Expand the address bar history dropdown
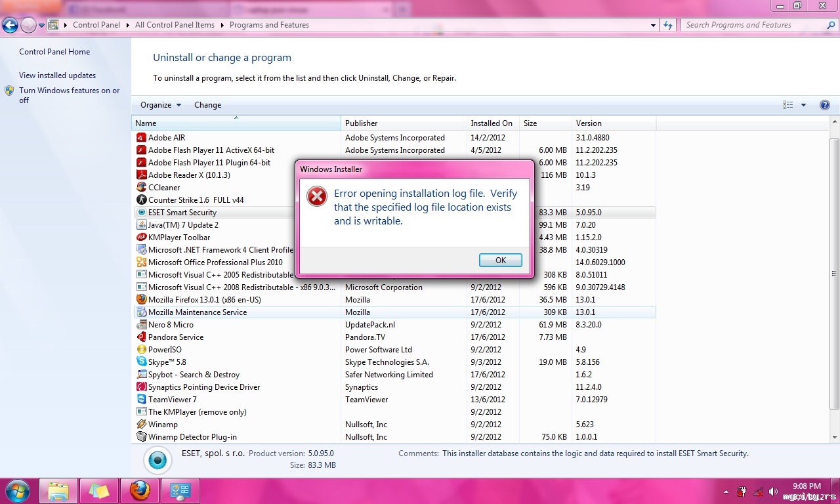Screen dimensions: 840x504 [654, 25]
